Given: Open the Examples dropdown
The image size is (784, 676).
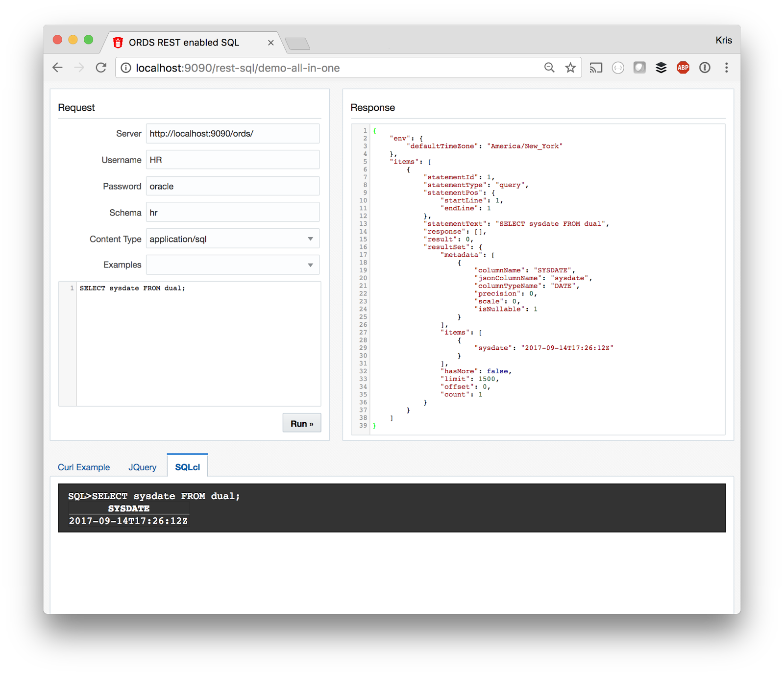Looking at the screenshot, I should 233,265.
